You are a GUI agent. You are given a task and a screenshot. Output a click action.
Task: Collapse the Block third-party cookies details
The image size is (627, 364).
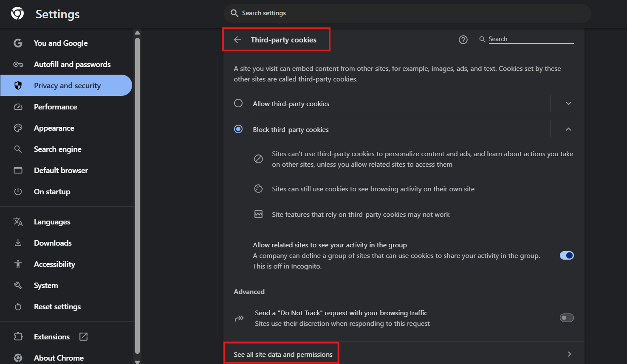pos(568,129)
